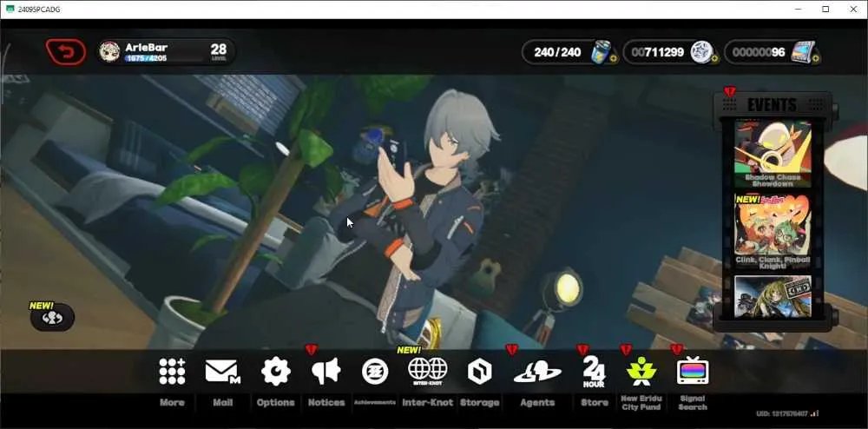Open the More grid icon
Image resolution: width=868 pixels, height=429 pixels.
tap(172, 371)
